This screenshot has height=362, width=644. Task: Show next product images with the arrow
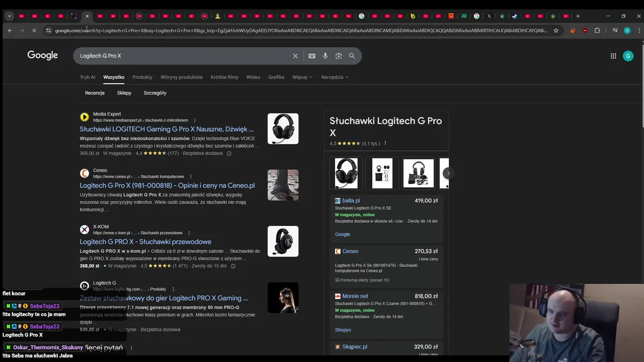click(x=448, y=173)
